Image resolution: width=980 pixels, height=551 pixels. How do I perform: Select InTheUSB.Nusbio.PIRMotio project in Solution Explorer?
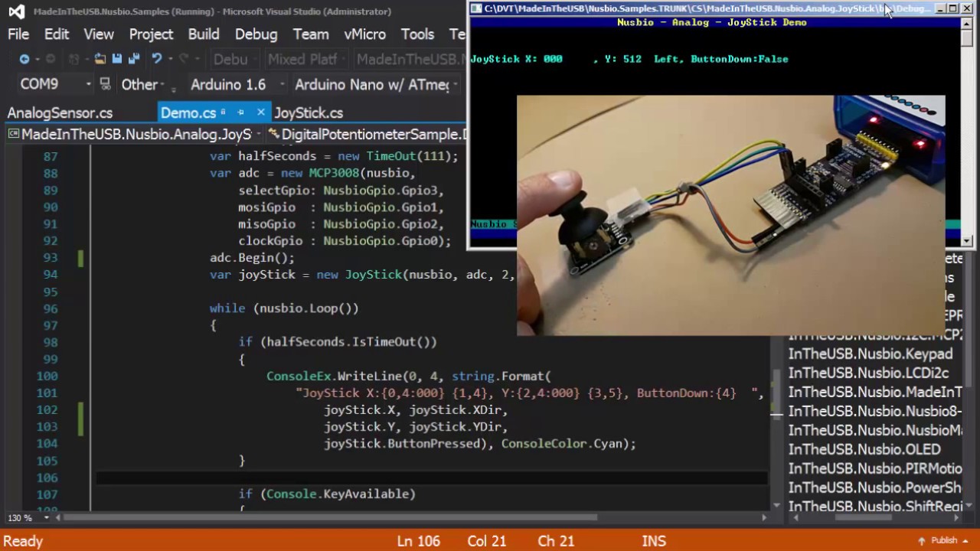(x=875, y=468)
